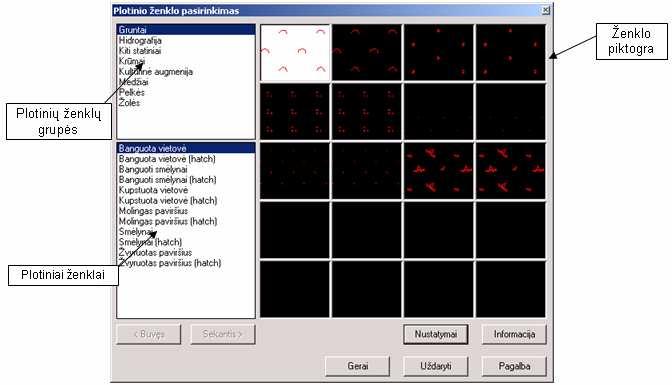The image size is (672, 385).
Task: Pick Molingas paviršius (hatch) sign
Action: click(168, 221)
